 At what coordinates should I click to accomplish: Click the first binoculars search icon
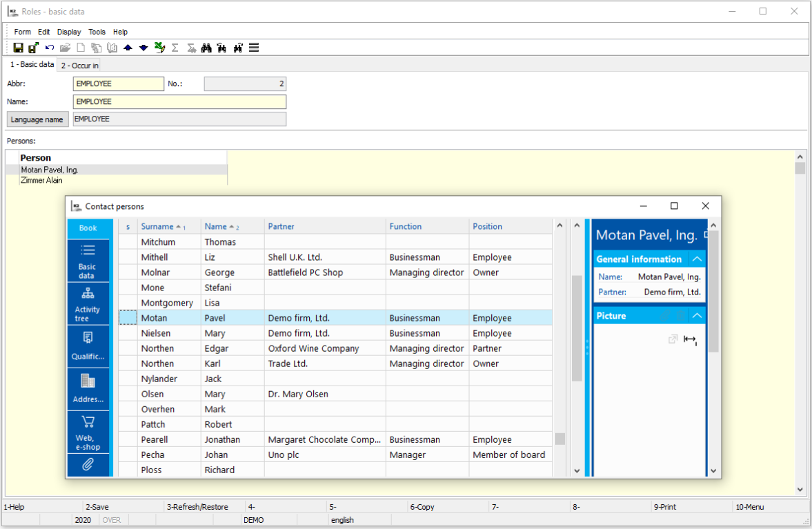206,48
